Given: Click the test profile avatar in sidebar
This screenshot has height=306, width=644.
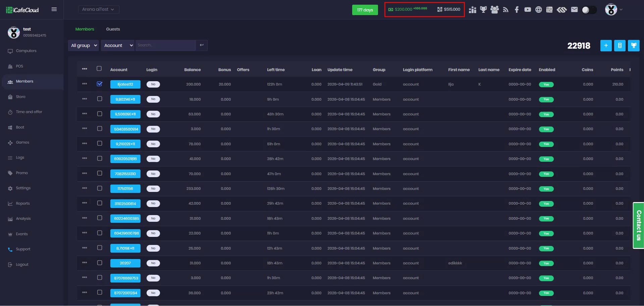Looking at the screenshot, I should click(x=14, y=32).
